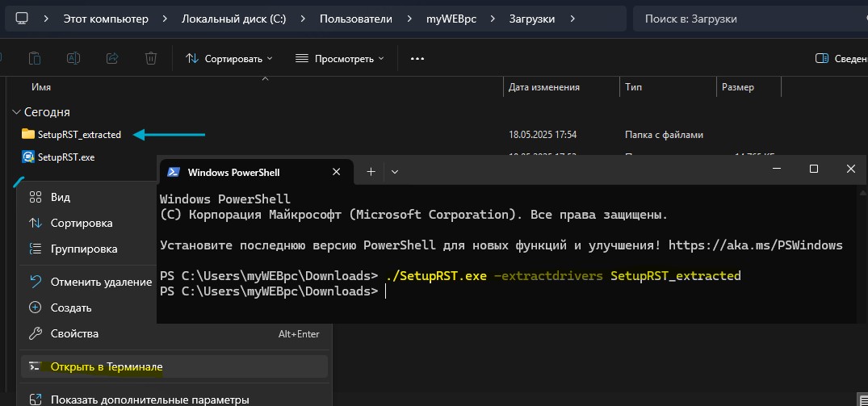
Task: Sort by Размер column header
Action: coord(737,87)
